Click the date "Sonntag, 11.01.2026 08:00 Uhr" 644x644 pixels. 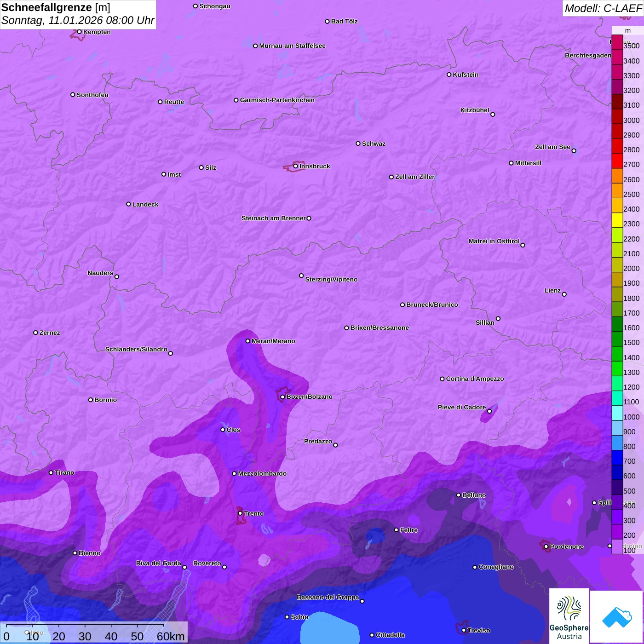[78, 21]
